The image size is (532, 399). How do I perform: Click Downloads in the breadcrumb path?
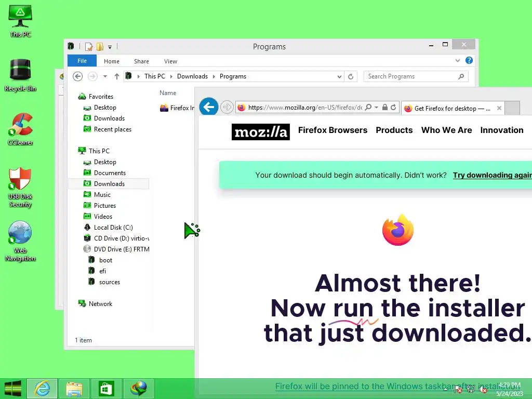point(192,76)
